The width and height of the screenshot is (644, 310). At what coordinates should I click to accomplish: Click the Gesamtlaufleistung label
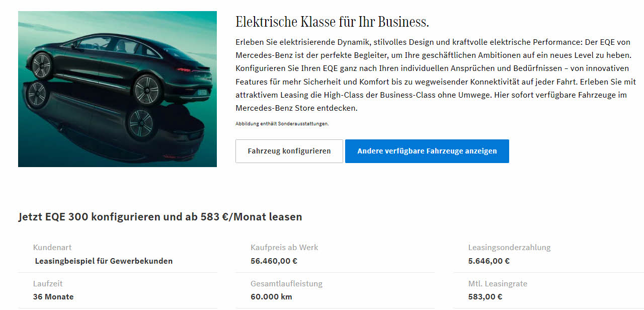286,284
